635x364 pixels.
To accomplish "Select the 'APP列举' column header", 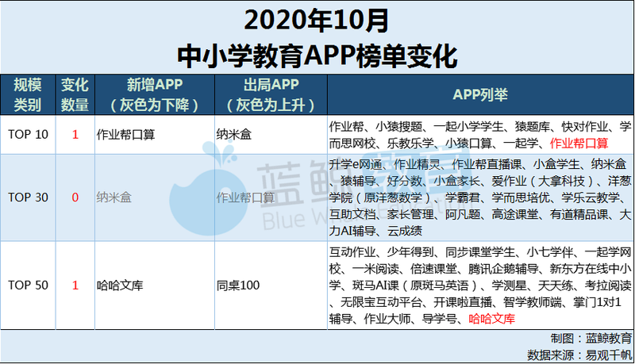I will 480,94.
